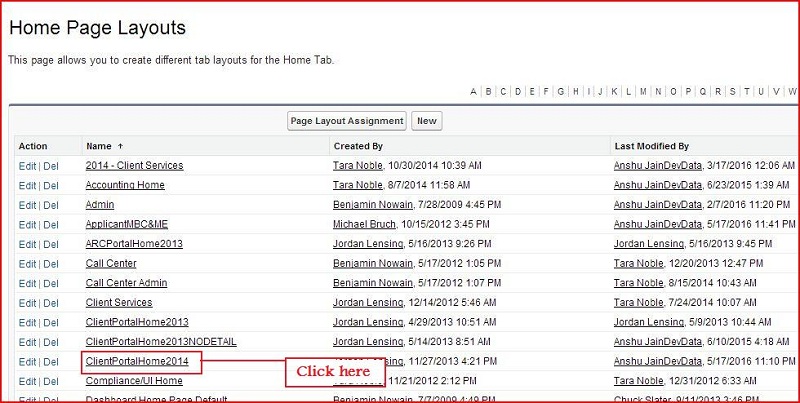Screen dimensions: 800x403
Task: Edit the Accounting Home layout
Action: tap(27, 186)
